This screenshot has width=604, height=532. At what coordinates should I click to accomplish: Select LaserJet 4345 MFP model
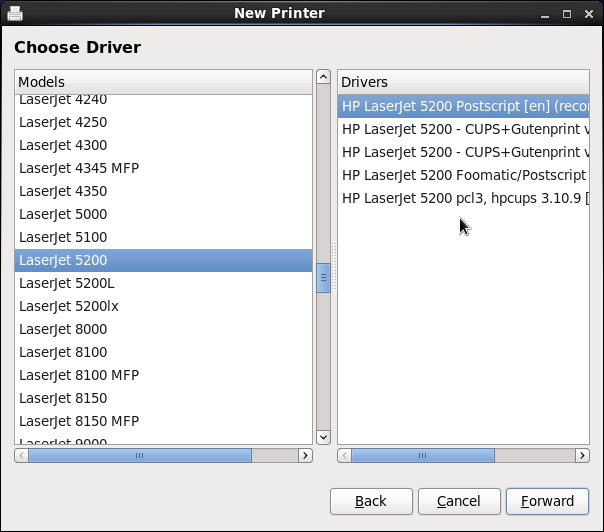point(79,168)
